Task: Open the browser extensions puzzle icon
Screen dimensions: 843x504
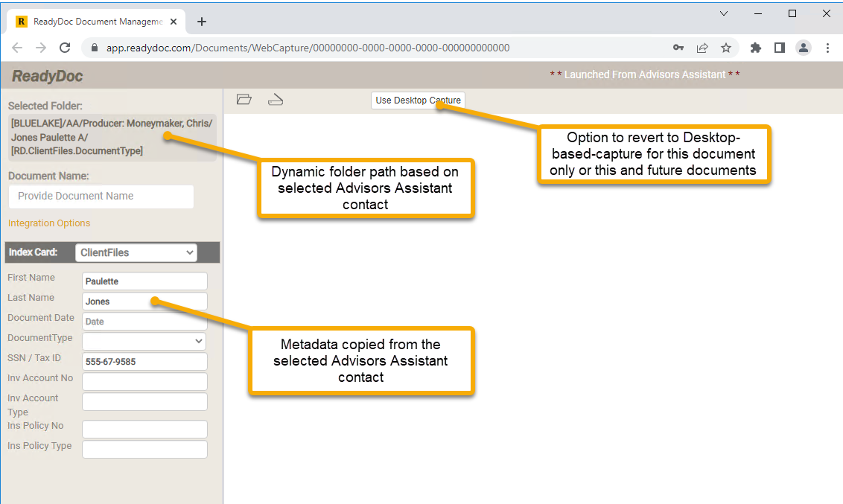Action: point(756,48)
